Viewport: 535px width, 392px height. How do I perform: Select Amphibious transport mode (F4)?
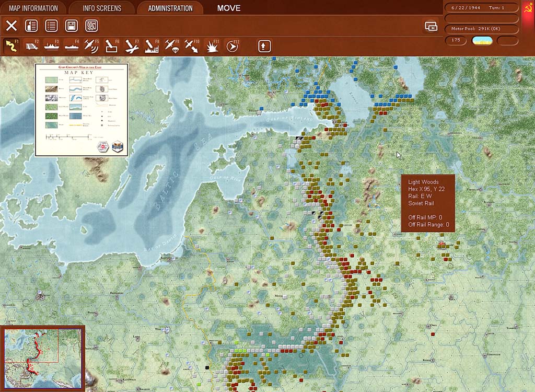tap(72, 46)
